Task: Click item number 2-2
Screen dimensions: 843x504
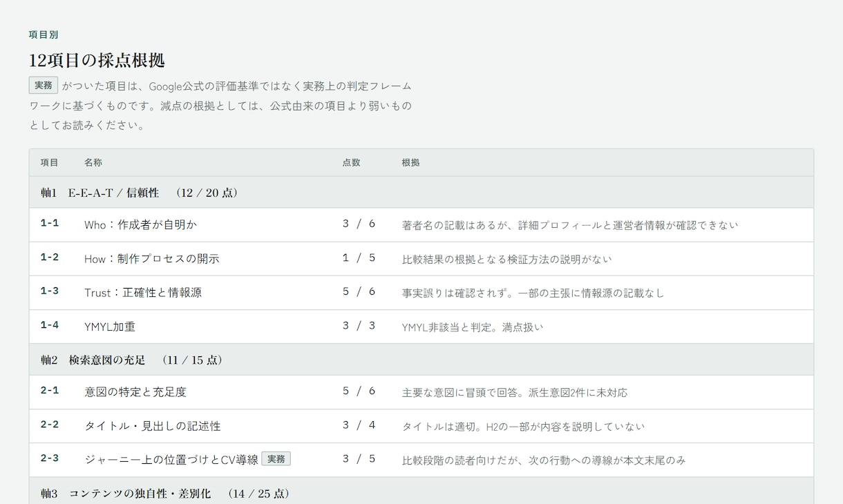Action: point(50,424)
